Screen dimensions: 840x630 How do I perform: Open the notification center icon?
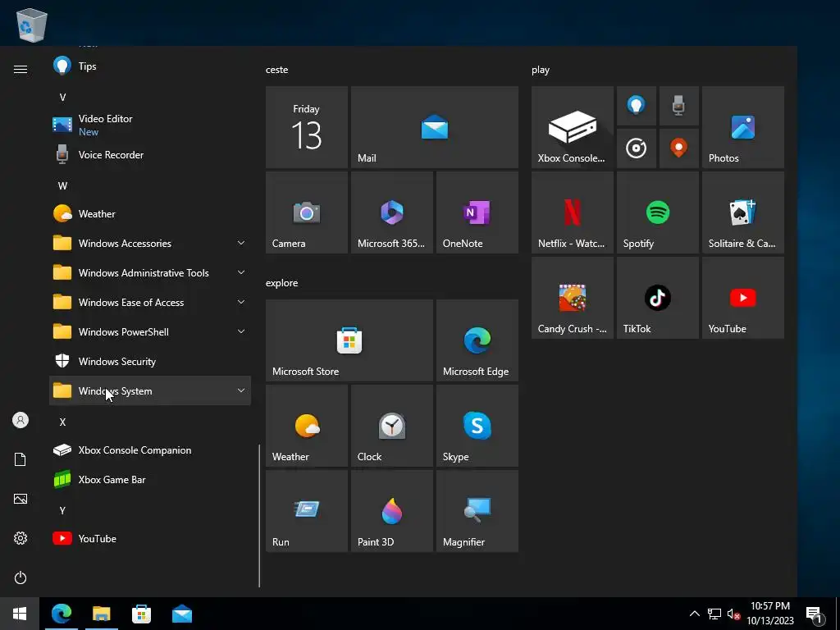815,614
